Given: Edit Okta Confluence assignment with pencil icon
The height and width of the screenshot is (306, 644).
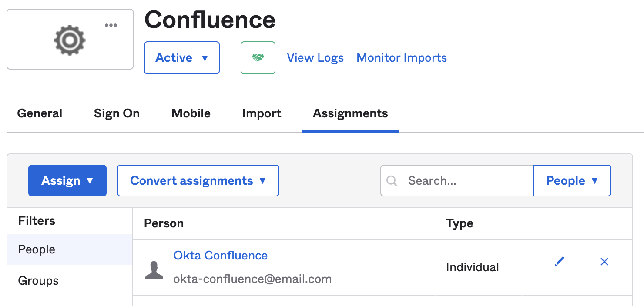Looking at the screenshot, I should tap(560, 262).
